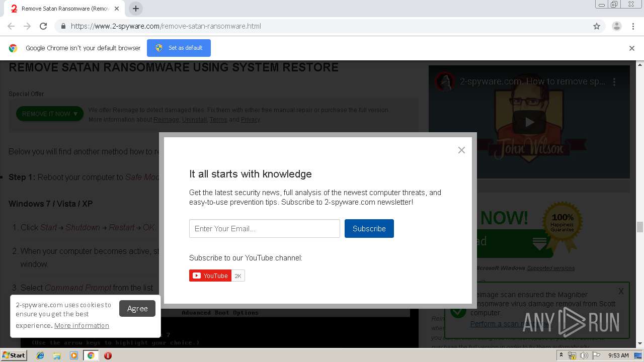Viewport: 644px width, 362px height.
Task: Close the newsletter popup
Action: click(461, 150)
